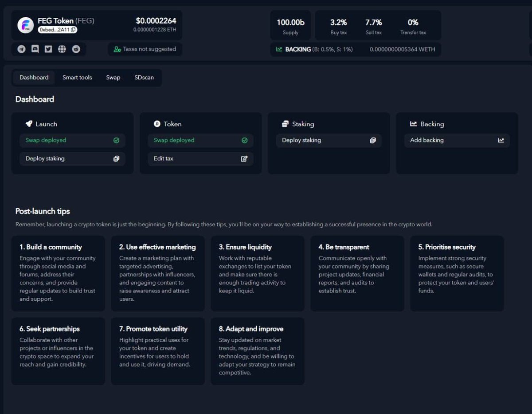Viewport: 532px width, 414px height.
Task: Switch to the Dashboard tab
Action: (x=34, y=77)
